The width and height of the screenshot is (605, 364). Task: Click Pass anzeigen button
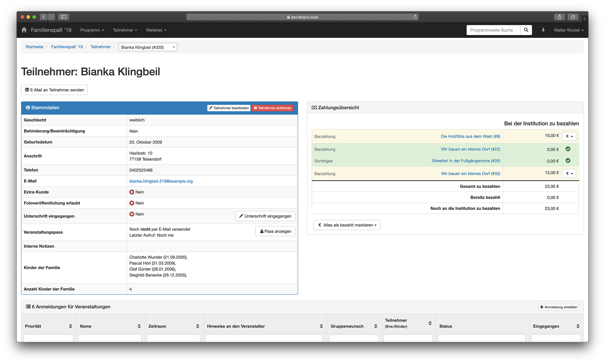275,231
